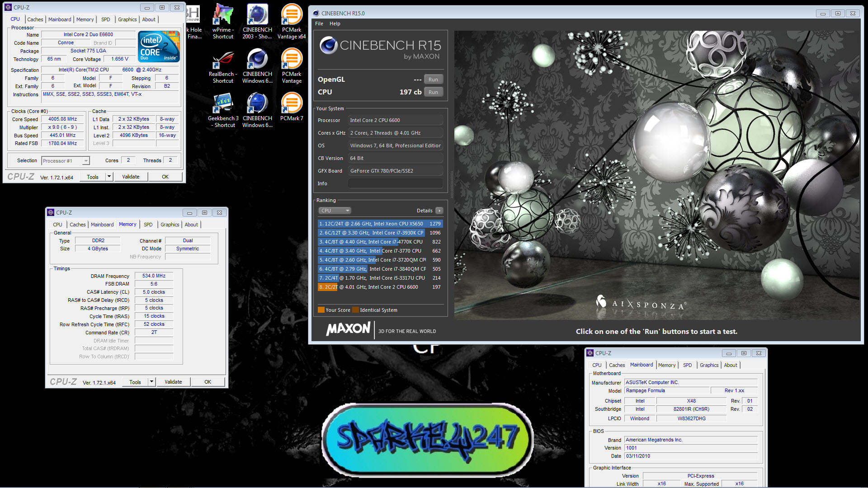Open CINEBENCH Windows 6 icon in middle row
The image size is (868, 488).
click(257, 66)
